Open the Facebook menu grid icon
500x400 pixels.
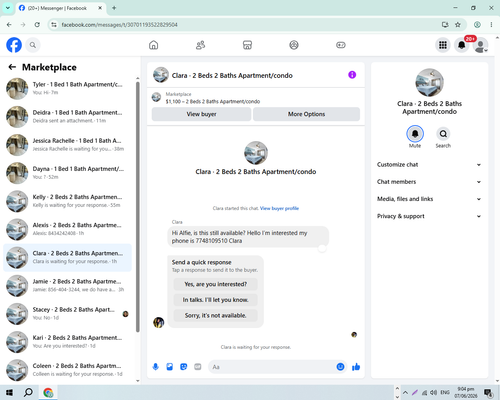(x=443, y=45)
